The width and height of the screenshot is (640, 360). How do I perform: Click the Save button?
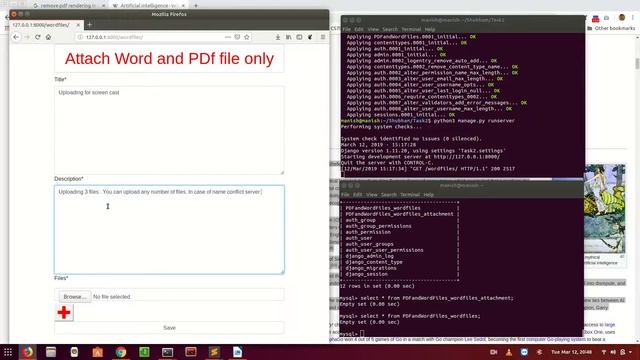[169, 328]
